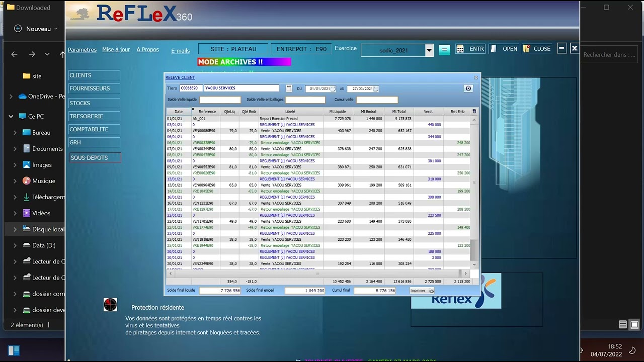Click the column settings icon right of Ret Emb
The width and height of the screenshot is (644, 362).
click(474, 111)
